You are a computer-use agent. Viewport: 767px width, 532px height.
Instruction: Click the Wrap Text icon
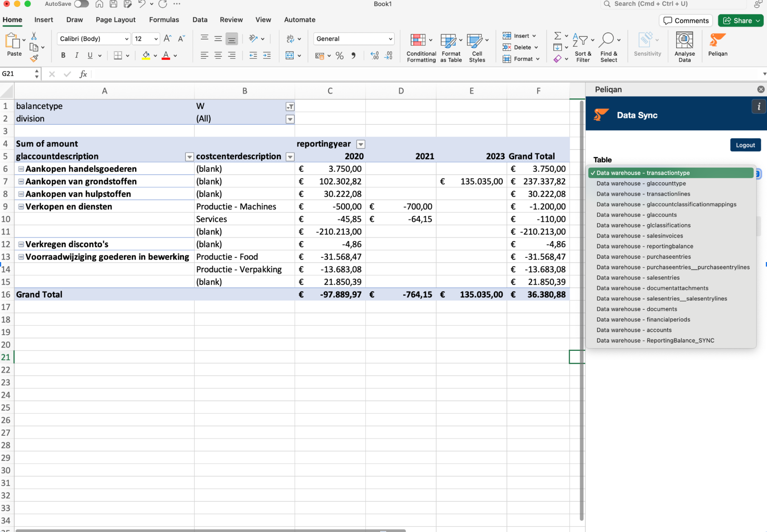pos(290,38)
